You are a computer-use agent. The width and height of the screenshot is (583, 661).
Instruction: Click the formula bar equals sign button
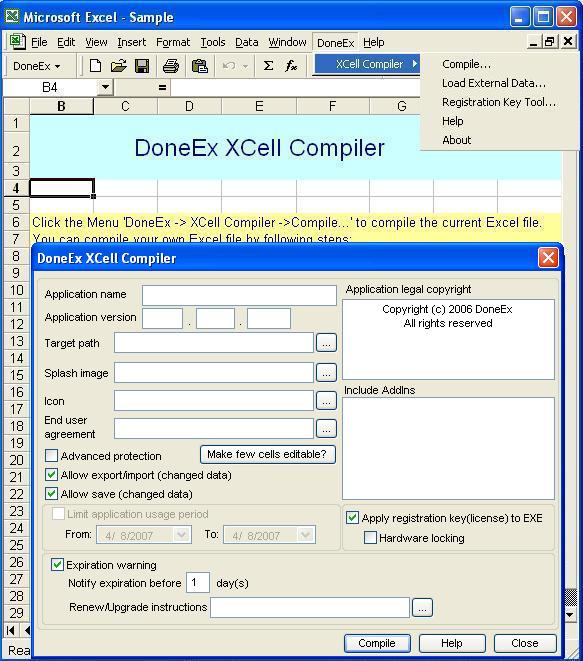[x=162, y=88]
